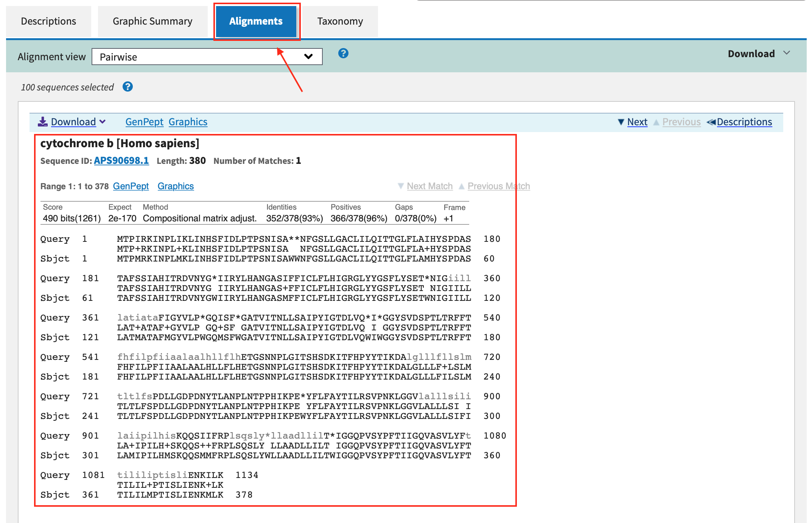Click GenPept next to Range 1: 1 to 378

pos(131,186)
